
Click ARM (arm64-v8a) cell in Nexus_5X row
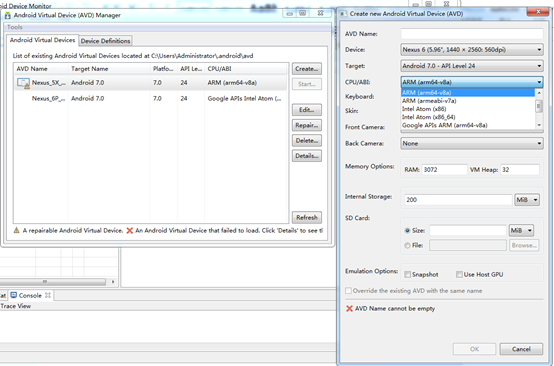(232, 83)
